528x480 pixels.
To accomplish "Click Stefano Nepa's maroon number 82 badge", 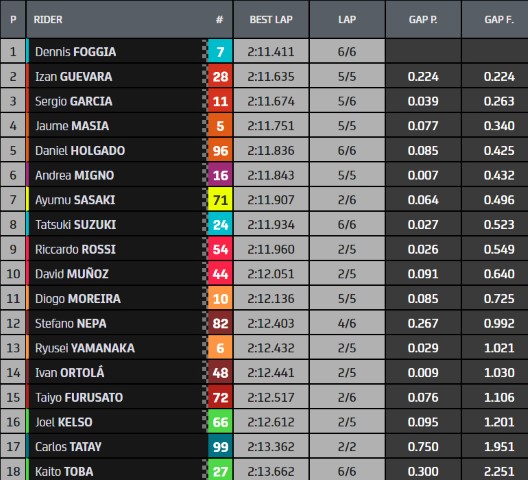I will (220, 323).
